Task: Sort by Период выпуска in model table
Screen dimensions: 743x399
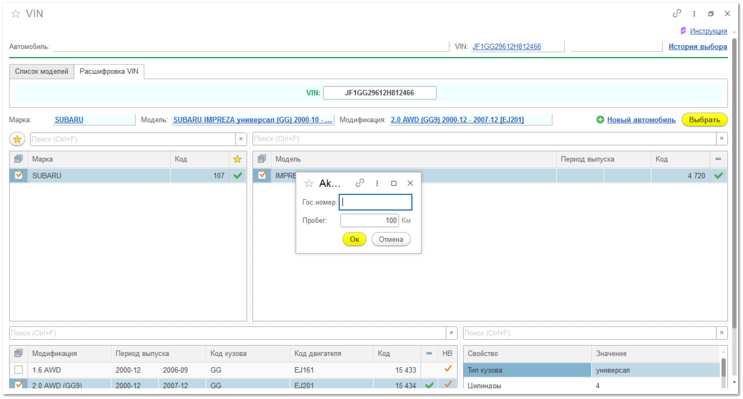Action: point(603,159)
